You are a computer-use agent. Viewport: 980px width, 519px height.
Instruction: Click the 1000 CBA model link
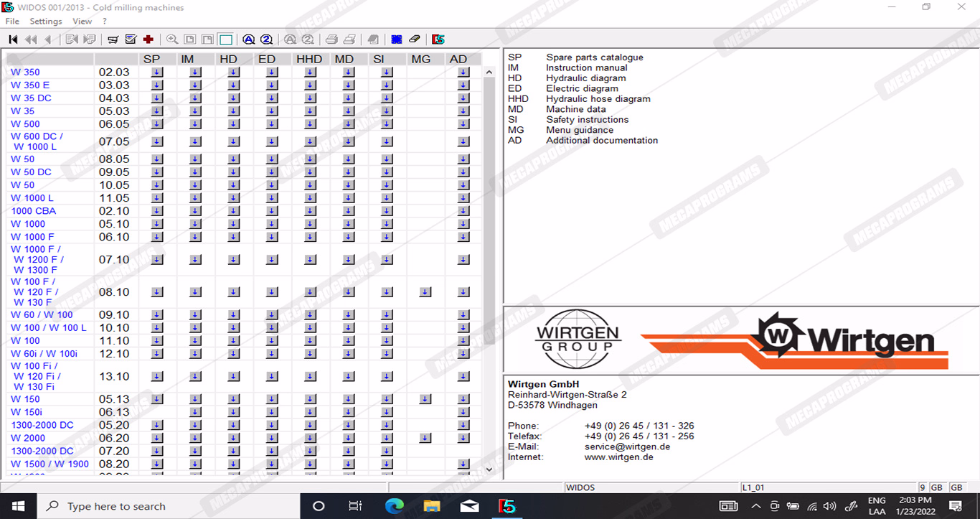(33, 211)
